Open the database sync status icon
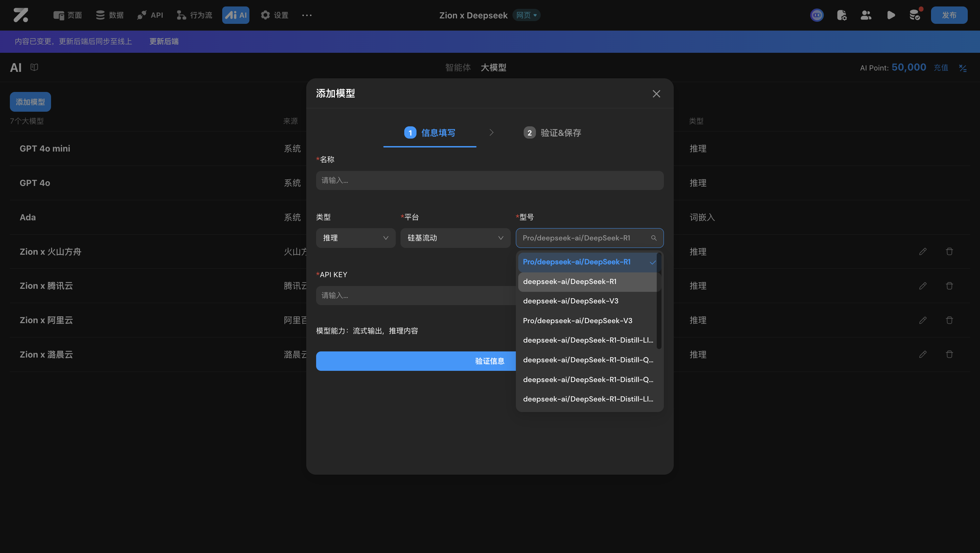 pos(915,15)
